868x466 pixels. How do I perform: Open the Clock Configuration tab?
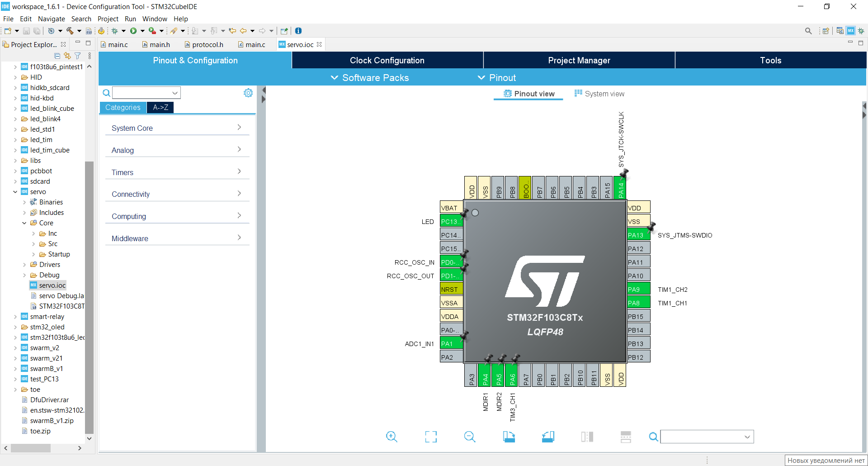[387, 60]
